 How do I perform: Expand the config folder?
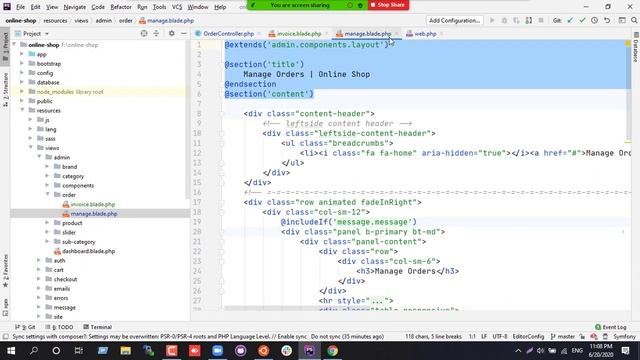pos(22,73)
